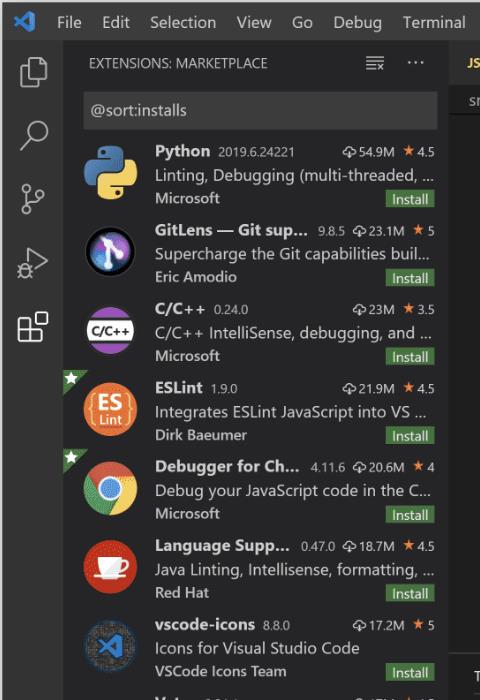The image size is (480, 700).
Task: Select the Extensions view icon
Action: pos(33,327)
